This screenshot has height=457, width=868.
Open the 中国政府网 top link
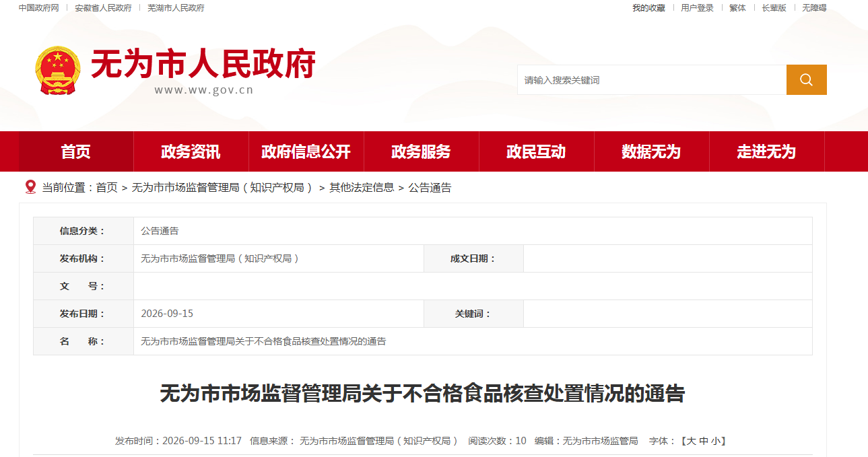pyautogui.click(x=38, y=8)
